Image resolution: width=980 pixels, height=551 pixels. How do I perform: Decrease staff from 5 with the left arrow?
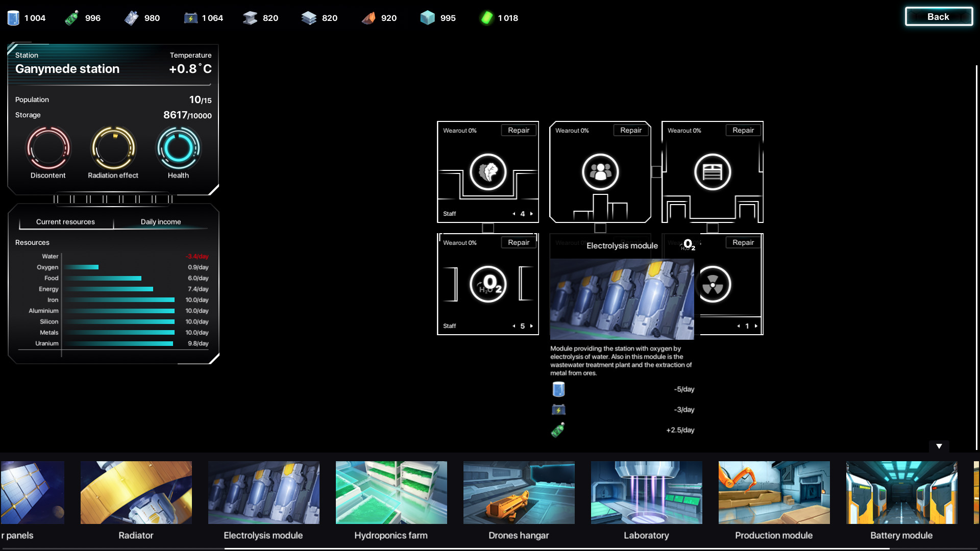pos(513,326)
